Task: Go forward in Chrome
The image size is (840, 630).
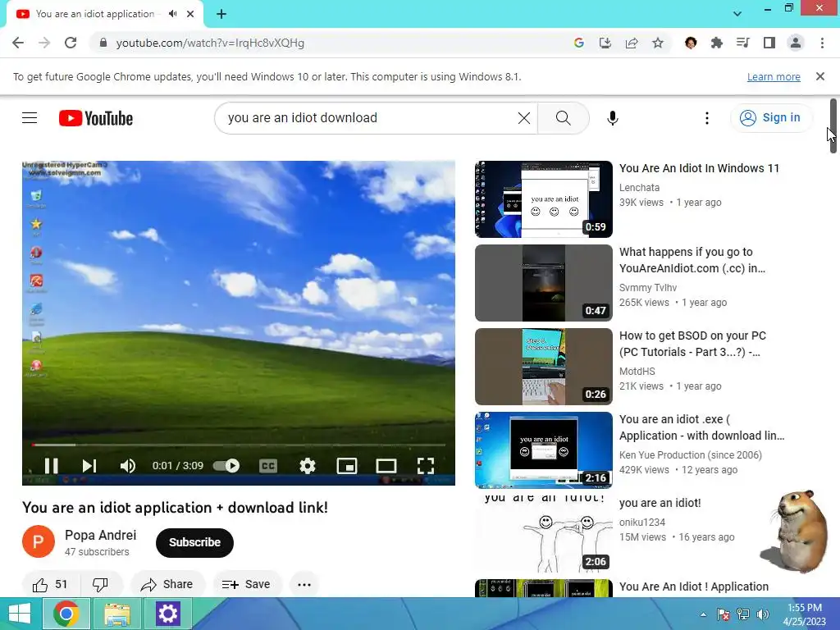Action: click(44, 43)
